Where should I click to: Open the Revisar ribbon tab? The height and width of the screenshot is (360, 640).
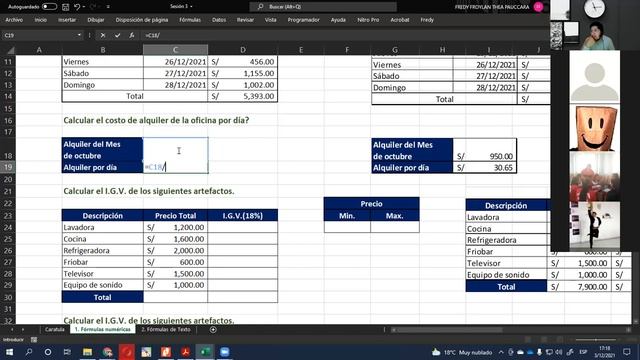point(245,20)
